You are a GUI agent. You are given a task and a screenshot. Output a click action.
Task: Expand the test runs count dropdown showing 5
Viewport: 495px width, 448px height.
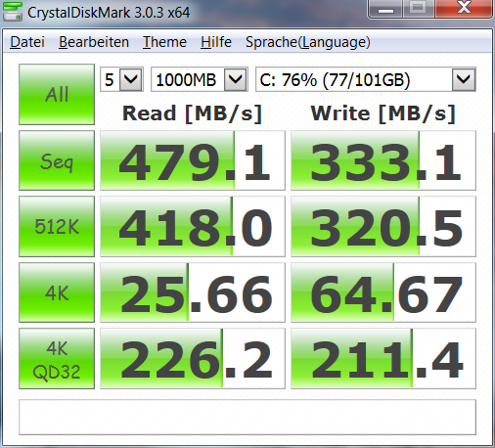click(131, 79)
